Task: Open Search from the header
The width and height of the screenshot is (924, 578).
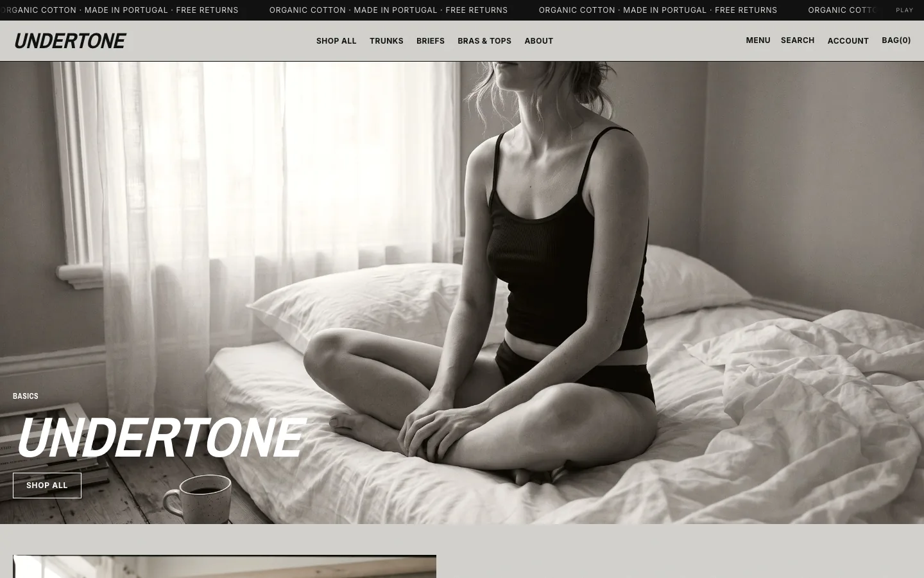Action: coord(798,40)
